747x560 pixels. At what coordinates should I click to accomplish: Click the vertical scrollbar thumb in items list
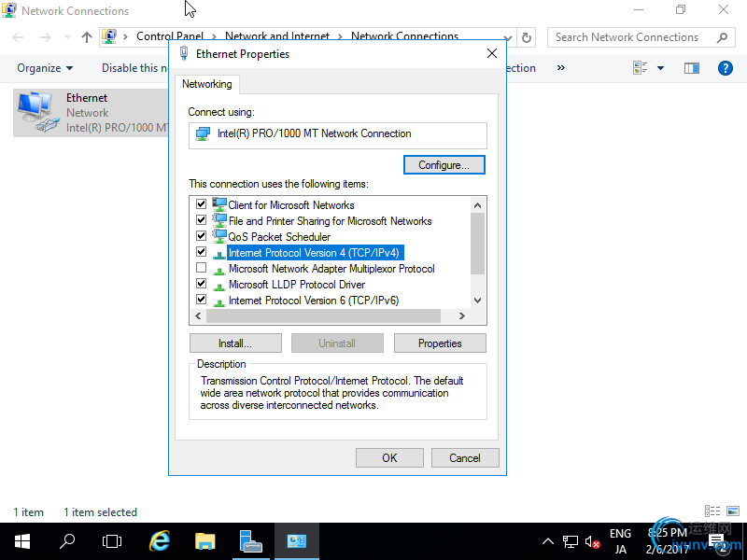(x=477, y=244)
